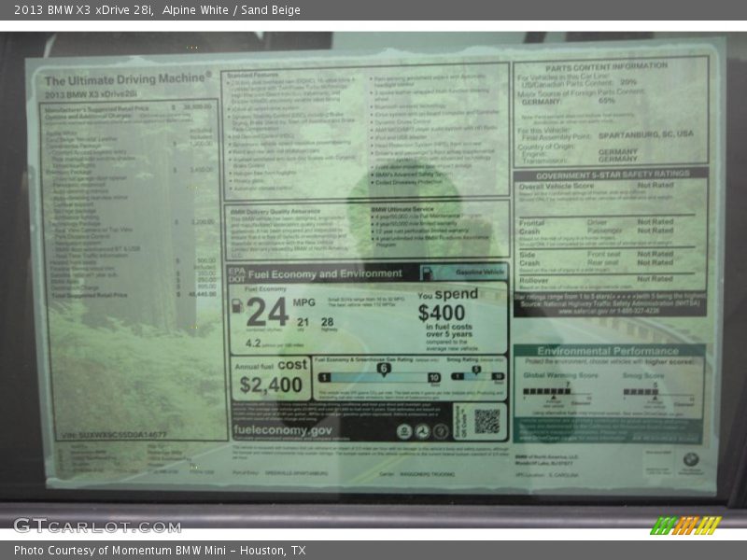Click the BMW roundel logo on the sticker

click(x=691, y=459)
